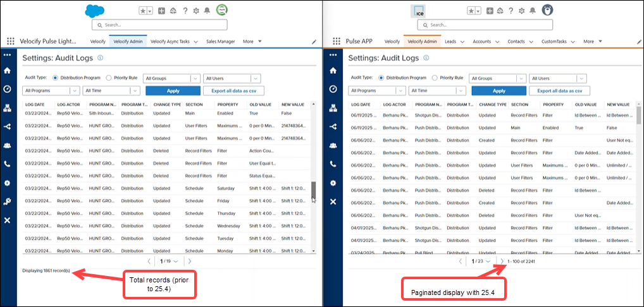644x307 pixels.
Task: Open the wrench tools icon in the left sidebar
Action: (x=8, y=202)
